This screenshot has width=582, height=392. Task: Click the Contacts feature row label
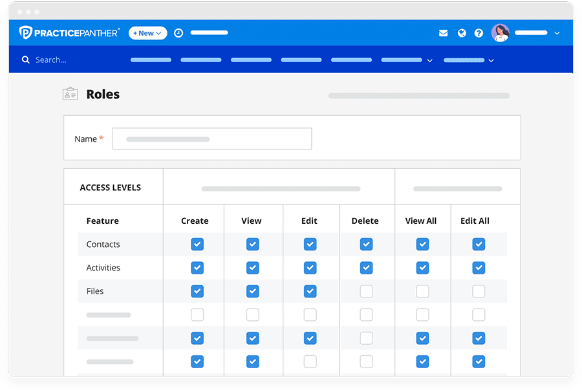[x=103, y=244]
